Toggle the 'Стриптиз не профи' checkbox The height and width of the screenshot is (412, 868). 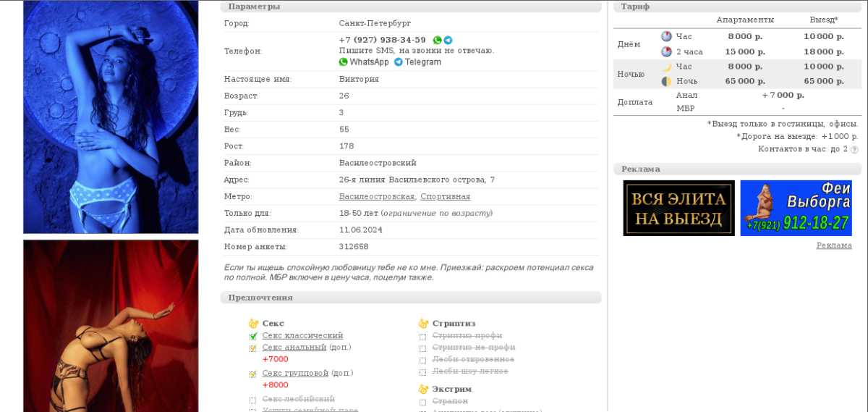[423, 348]
